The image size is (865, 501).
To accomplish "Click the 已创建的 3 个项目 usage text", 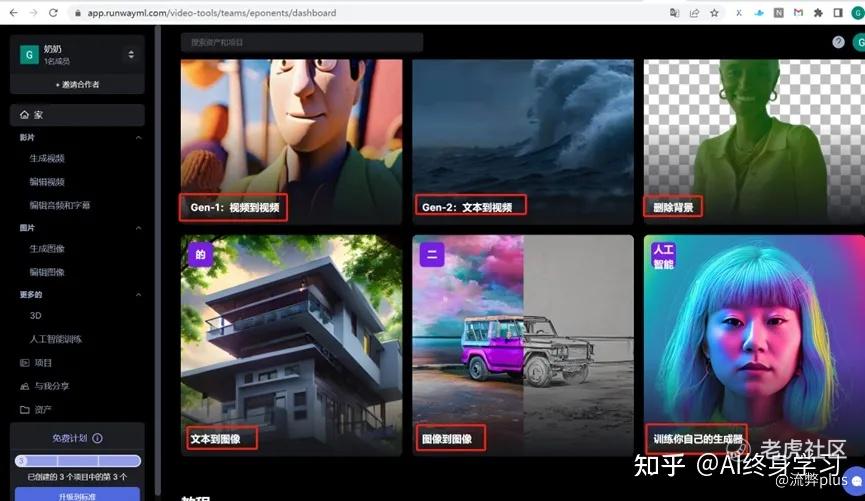I will coord(77,477).
